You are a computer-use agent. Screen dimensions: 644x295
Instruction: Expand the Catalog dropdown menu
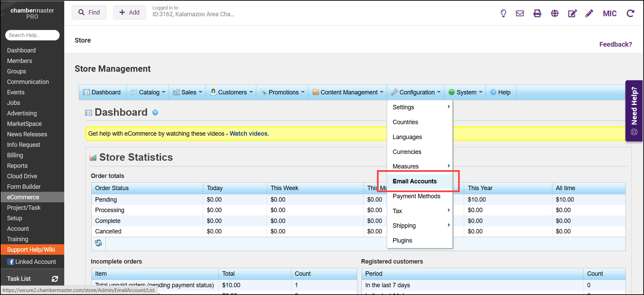click(x=149, y=92)
